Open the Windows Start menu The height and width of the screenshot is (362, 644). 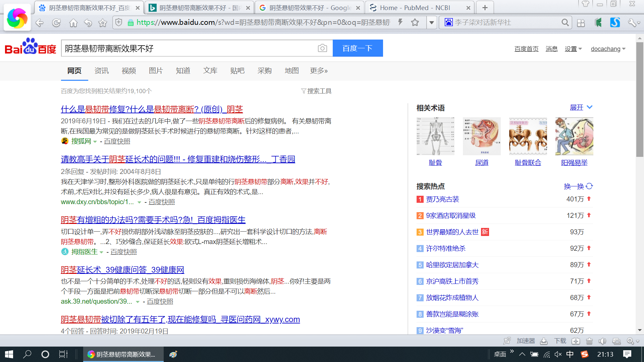click(x=9, y=354)
